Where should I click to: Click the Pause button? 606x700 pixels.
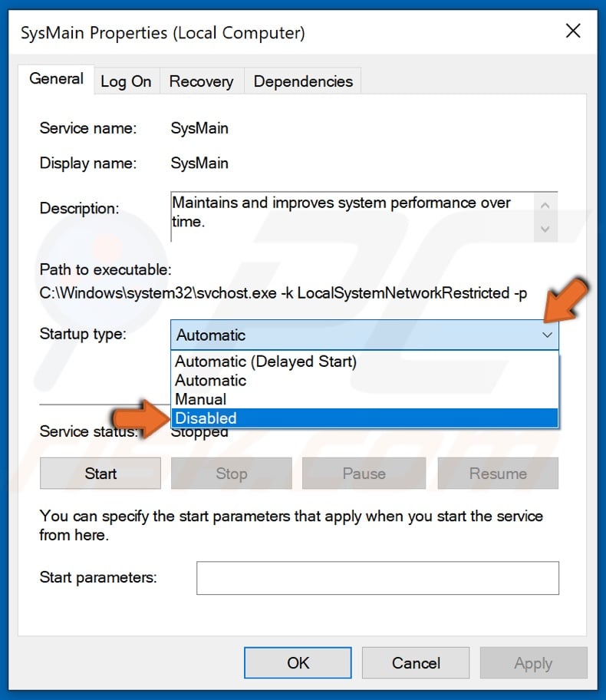pos(364,474)
